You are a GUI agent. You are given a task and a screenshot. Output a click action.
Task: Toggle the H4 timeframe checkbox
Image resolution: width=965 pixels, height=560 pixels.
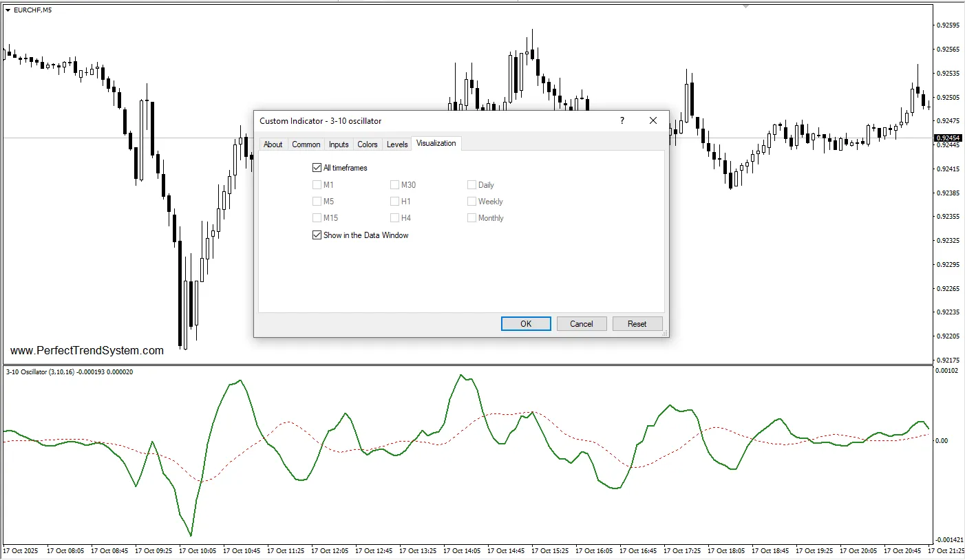[394, 218]
